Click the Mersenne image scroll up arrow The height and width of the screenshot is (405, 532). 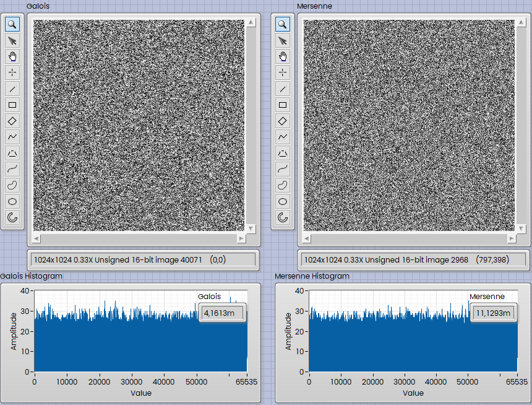[521, 22]
